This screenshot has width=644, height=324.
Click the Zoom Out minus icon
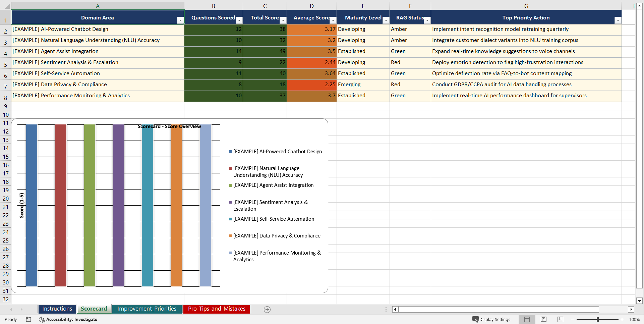pyautogui.click(x=572, y=319)
